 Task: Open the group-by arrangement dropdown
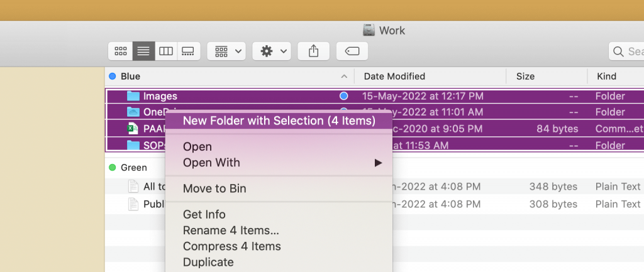click(226, 52)
